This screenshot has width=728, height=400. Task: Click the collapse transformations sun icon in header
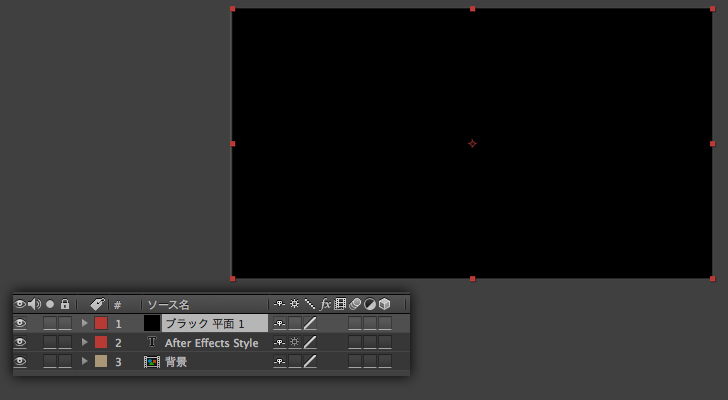pyautogui.click(x=294, y=304)
